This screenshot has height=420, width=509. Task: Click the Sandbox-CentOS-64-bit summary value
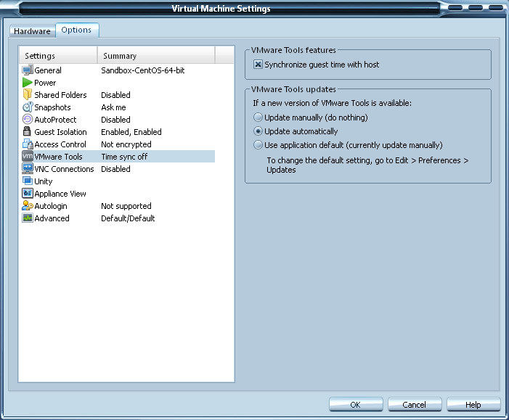(x=143, y=70)
